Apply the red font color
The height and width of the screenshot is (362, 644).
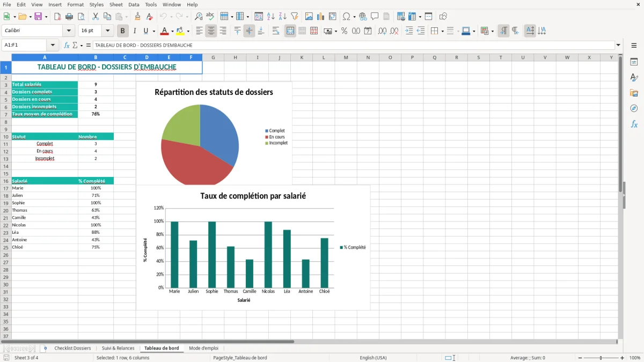click(165, 31)
